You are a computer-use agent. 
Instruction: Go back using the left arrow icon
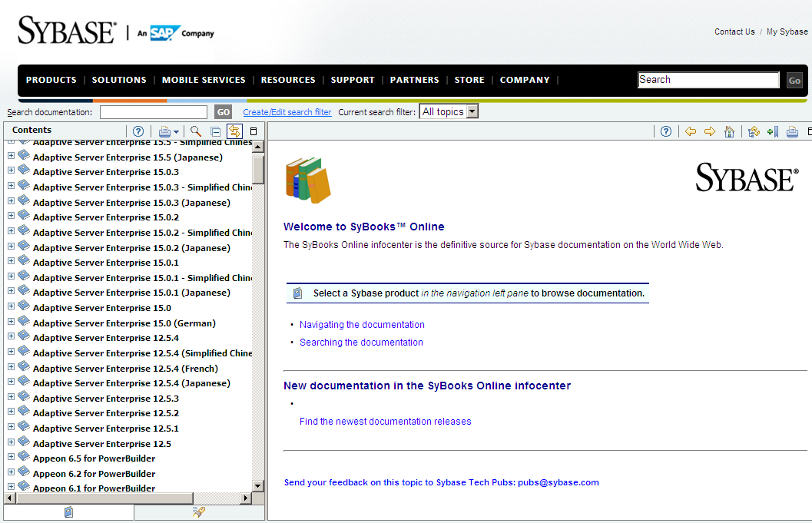click(691, 131)
